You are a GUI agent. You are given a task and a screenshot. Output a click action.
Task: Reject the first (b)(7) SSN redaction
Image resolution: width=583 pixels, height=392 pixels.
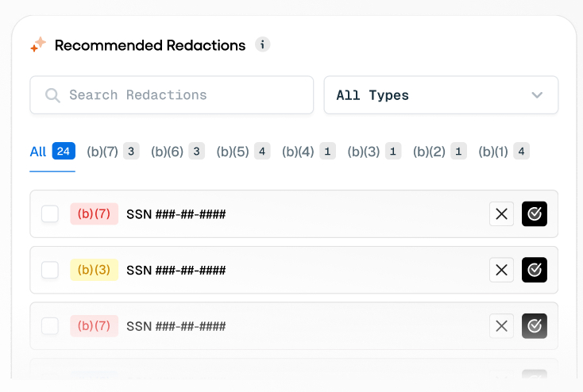pos(501,214)
